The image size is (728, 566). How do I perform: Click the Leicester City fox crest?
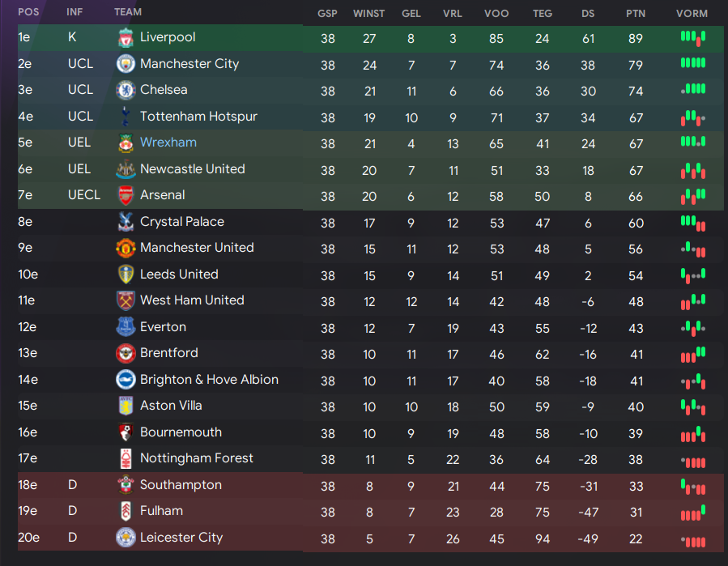(126, 537)
